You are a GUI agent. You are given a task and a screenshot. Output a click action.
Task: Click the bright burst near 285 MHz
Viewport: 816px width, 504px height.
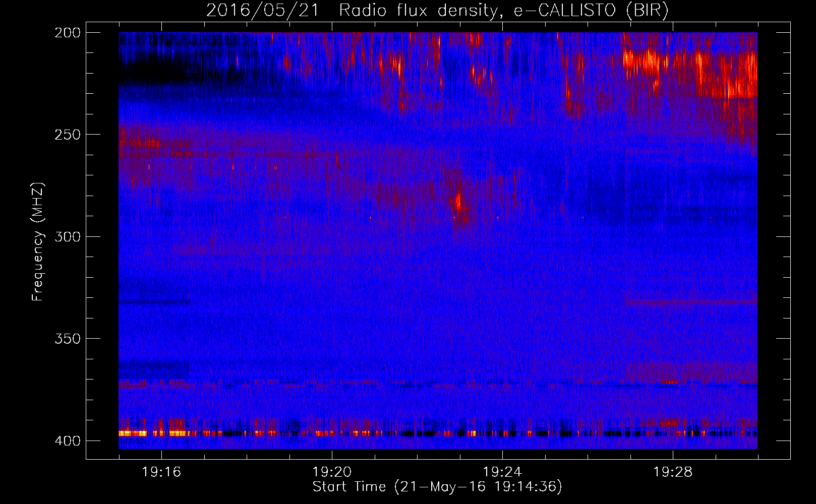(458, 202)
